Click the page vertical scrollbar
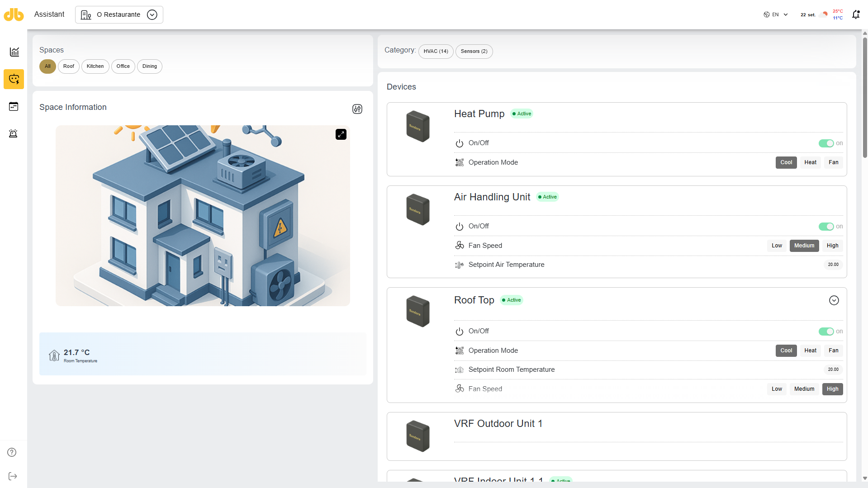The image size is (868, 488). [865, 98]
